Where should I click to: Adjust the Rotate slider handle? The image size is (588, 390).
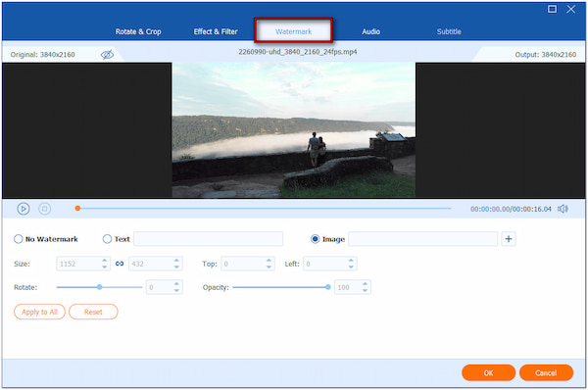coord(99,287)
